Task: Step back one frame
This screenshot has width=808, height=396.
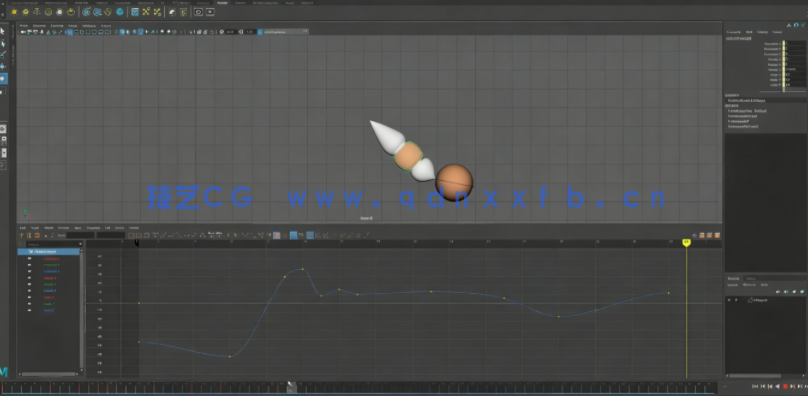Action: pyautogui.click(x=763, y=386)
